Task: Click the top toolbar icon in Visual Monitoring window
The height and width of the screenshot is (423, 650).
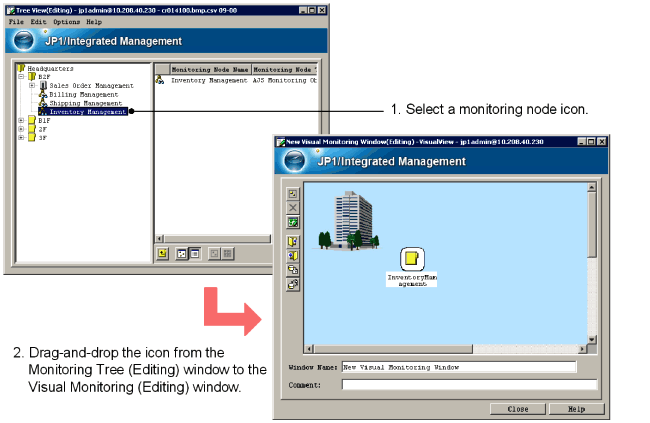Action: [x=293, y=194]
